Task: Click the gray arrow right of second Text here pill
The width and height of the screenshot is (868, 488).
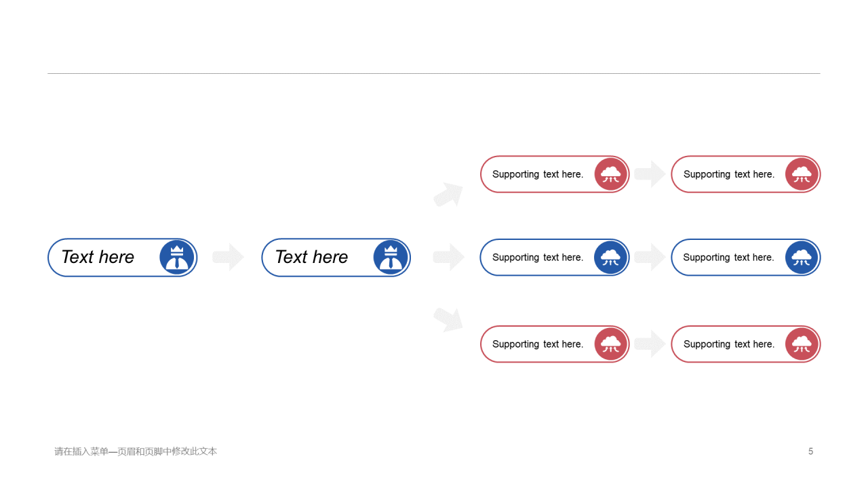Action: tap(449, 258)
